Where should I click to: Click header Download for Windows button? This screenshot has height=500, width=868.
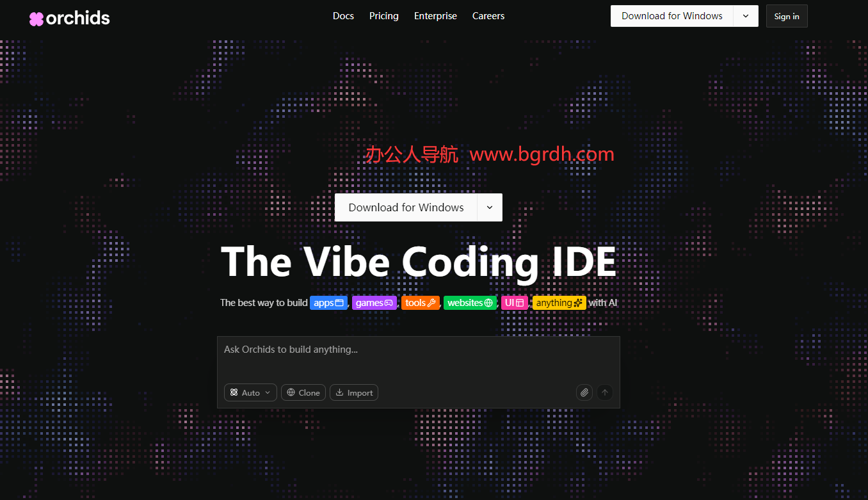(672, 16)
